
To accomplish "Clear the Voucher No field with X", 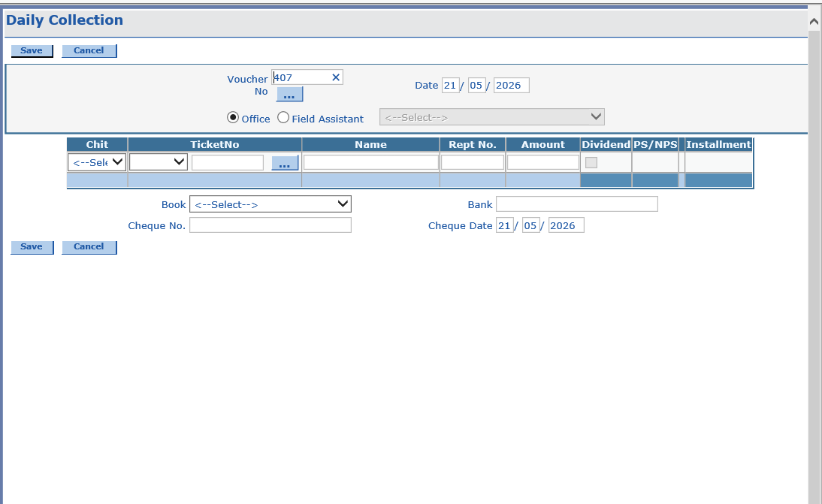I will pyautogui.click(x=336, y=77).
